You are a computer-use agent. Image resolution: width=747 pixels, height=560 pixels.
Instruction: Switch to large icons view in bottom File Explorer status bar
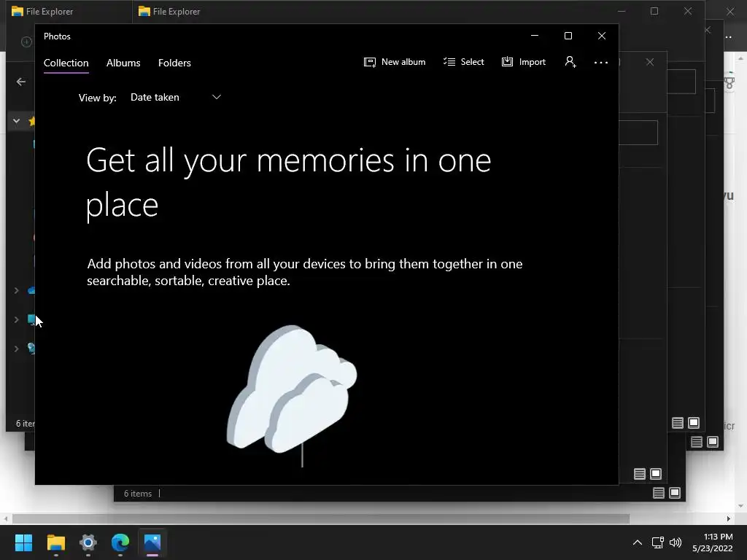coord(675,493)
